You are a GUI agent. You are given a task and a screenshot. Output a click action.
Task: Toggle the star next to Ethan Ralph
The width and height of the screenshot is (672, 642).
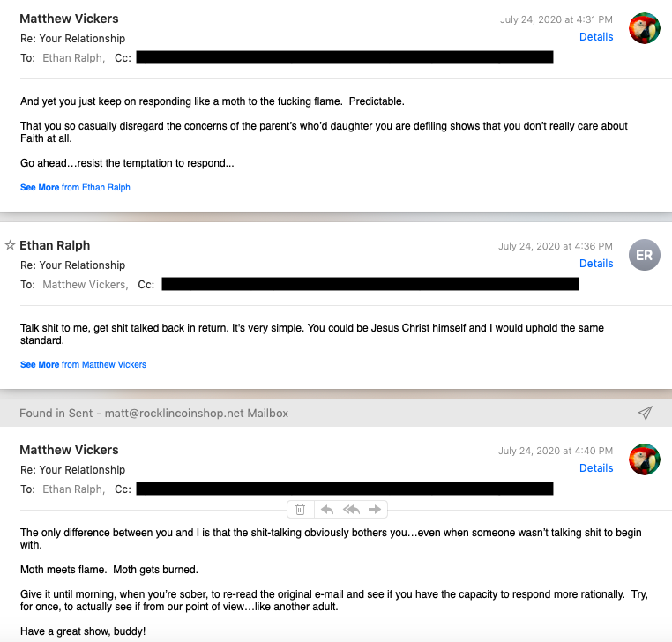click(x=10, y=245)
